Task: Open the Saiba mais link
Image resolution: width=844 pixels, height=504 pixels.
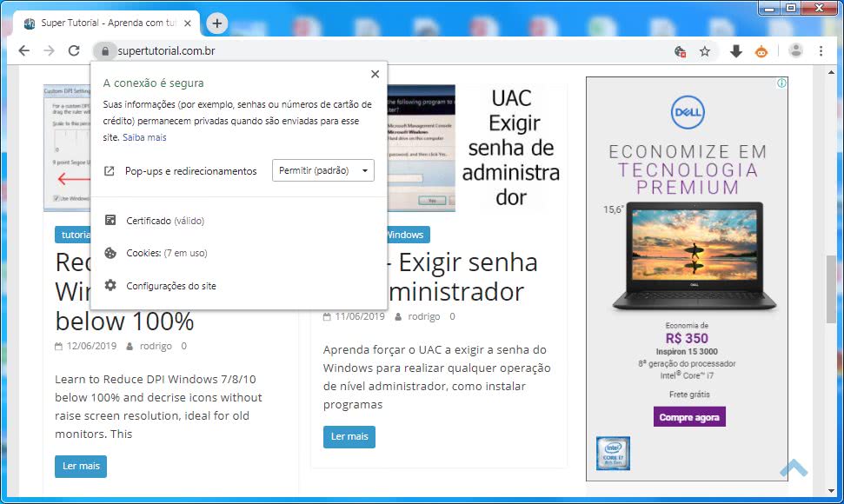Action: click(x=144, y=137)
